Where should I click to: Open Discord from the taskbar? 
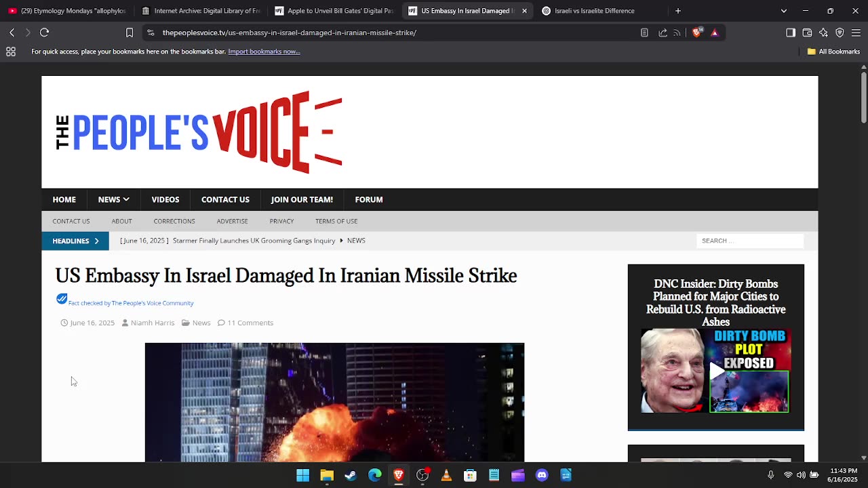[542, 475]
